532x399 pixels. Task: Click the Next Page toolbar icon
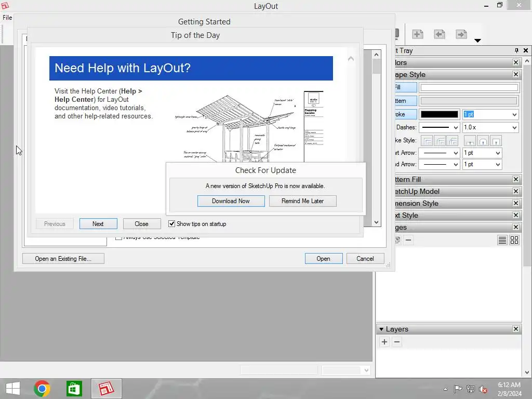(461, 34)
